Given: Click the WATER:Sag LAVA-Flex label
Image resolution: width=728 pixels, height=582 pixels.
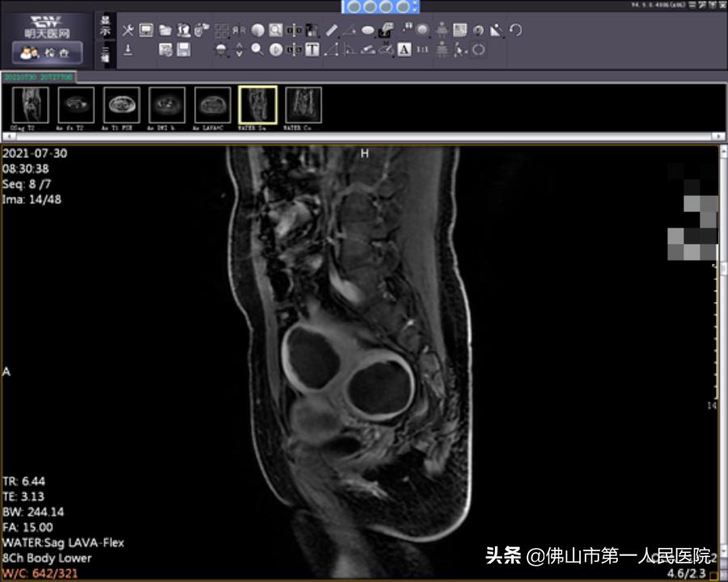Looking at the screenshot, I should 63,543.
